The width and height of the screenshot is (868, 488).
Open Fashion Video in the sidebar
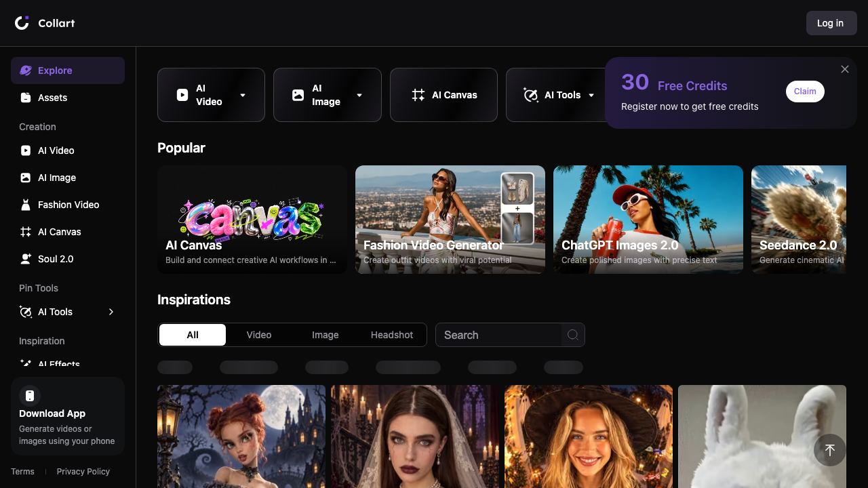[68, 205]
